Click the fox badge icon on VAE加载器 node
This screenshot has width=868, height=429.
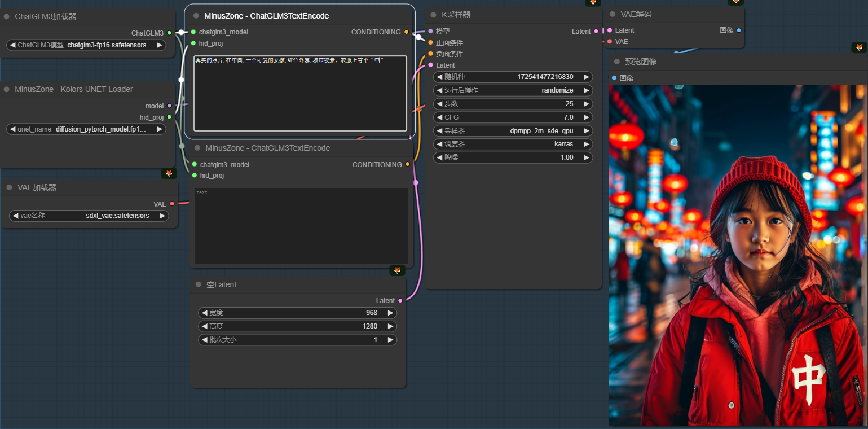(x=169, y=173)
